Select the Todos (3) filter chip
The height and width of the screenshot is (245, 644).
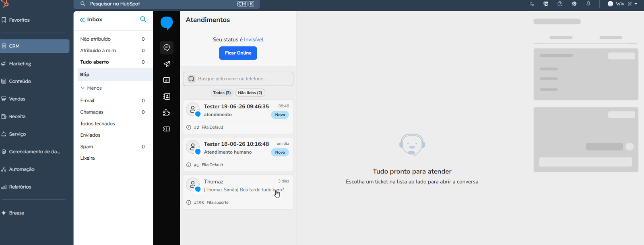tap(222, 93)
